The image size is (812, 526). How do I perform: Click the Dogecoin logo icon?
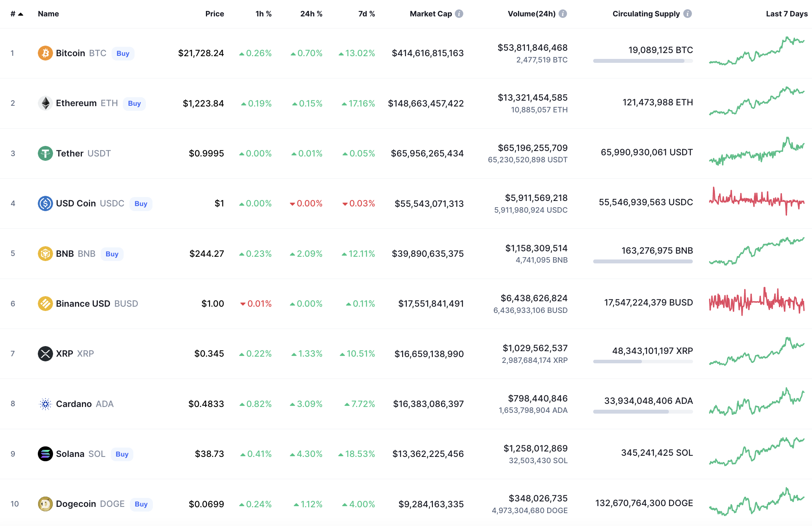click(x=45, y=504)
